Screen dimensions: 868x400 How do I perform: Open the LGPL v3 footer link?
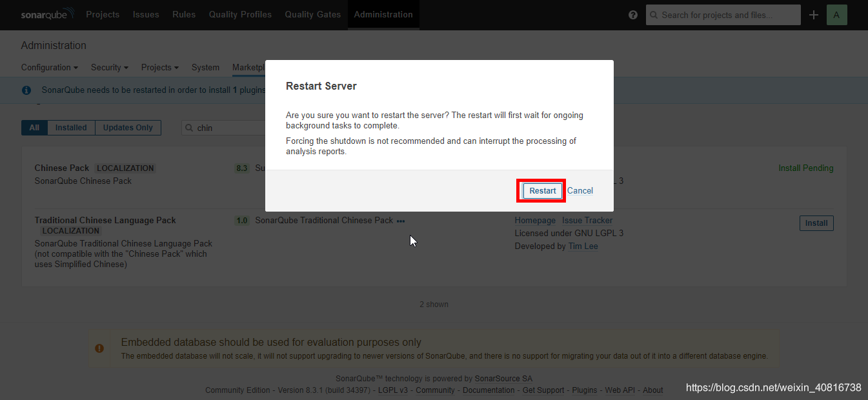click(x=392, y=390)
